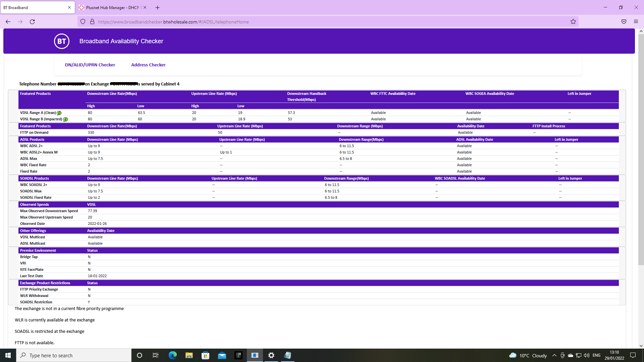644x362 pixels.
Task: Switch to the Plusnet Hub Manager tab
Action: (x=111, y=7)
